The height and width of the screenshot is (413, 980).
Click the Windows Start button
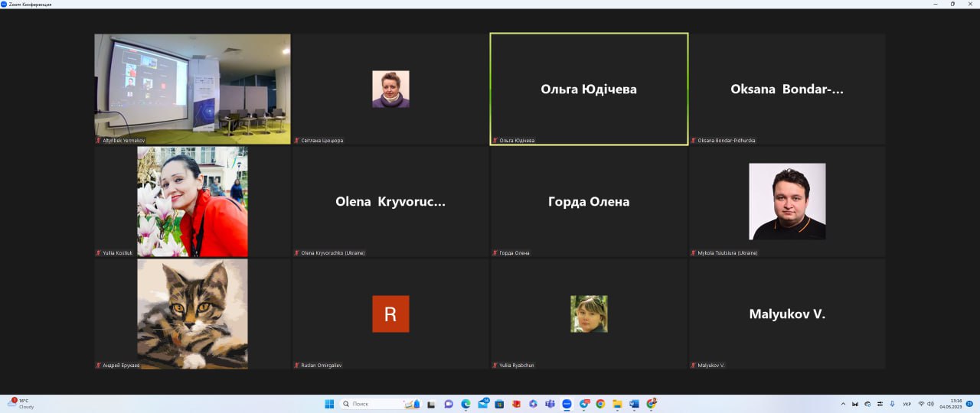(x=329, y=404)
